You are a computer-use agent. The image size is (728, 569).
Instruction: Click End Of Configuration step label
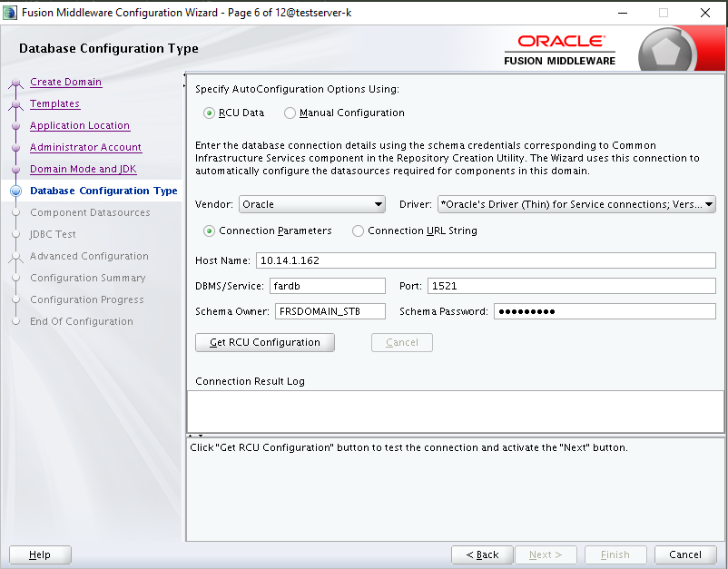tap(82, 321)
